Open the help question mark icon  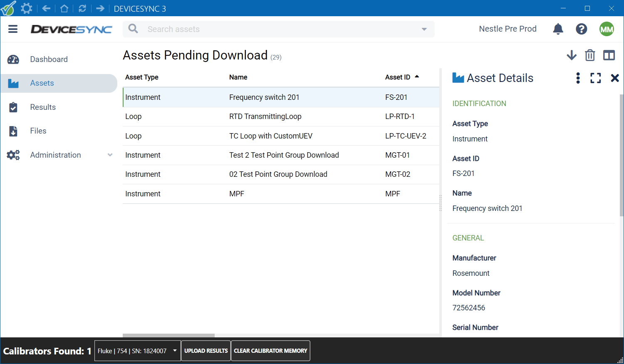pos(581,29)
